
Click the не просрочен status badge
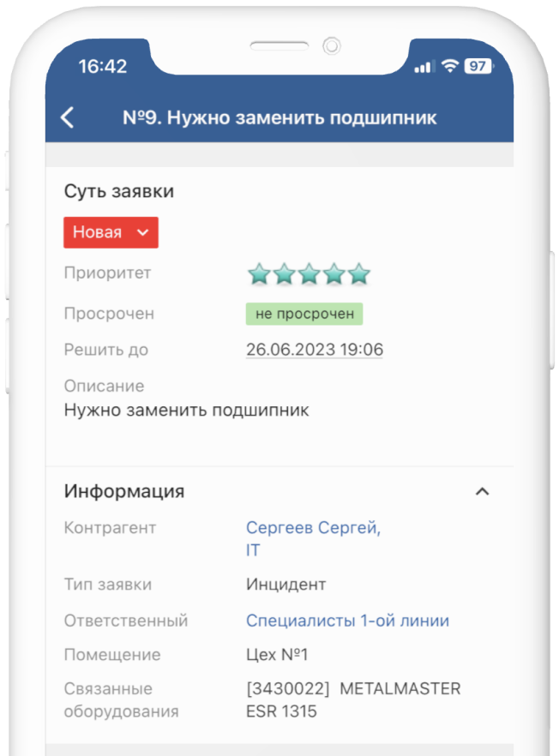coord(304,314)
